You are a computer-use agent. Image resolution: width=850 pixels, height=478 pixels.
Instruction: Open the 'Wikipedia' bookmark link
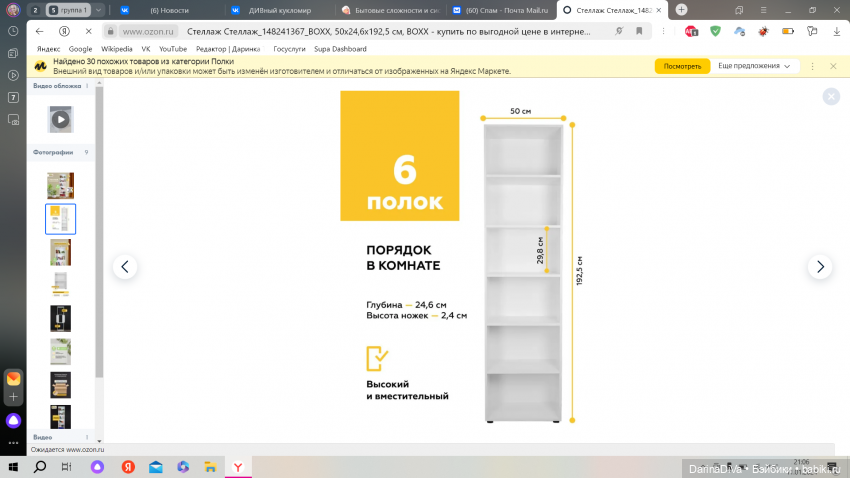point(117,48)
